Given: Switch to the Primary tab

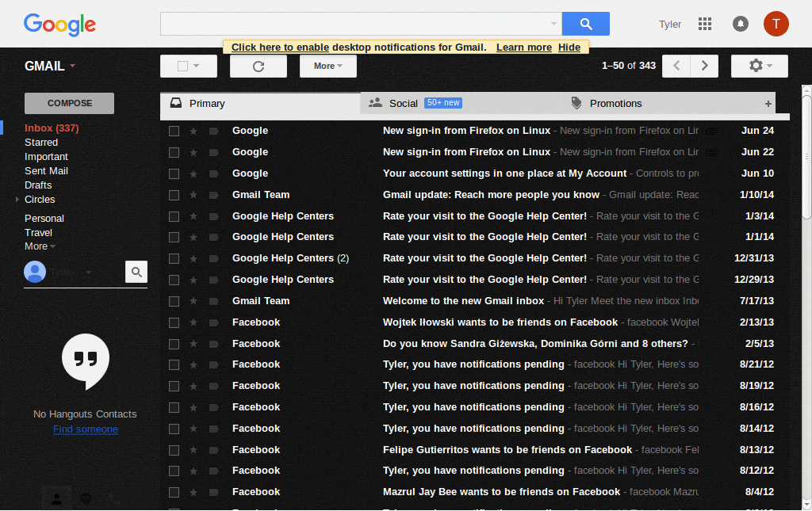Looking at the screenshot, I should (x=260, y=104).
